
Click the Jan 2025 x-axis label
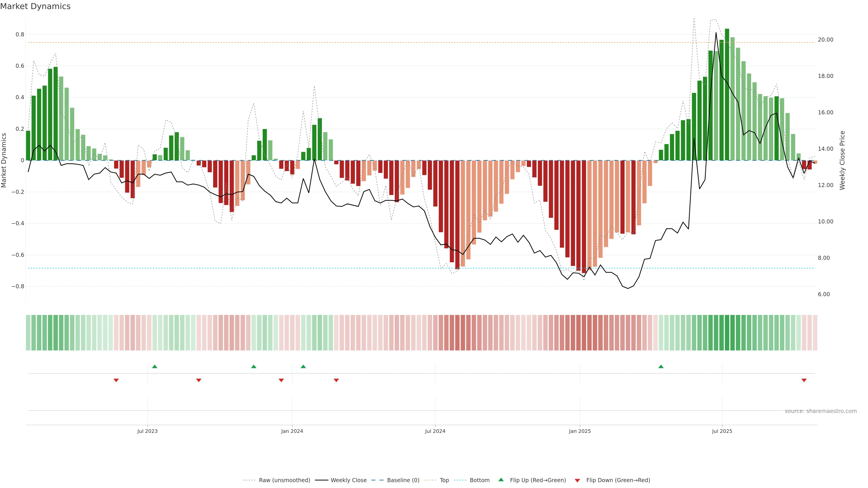pyautogui.click(x=580, y=431)
